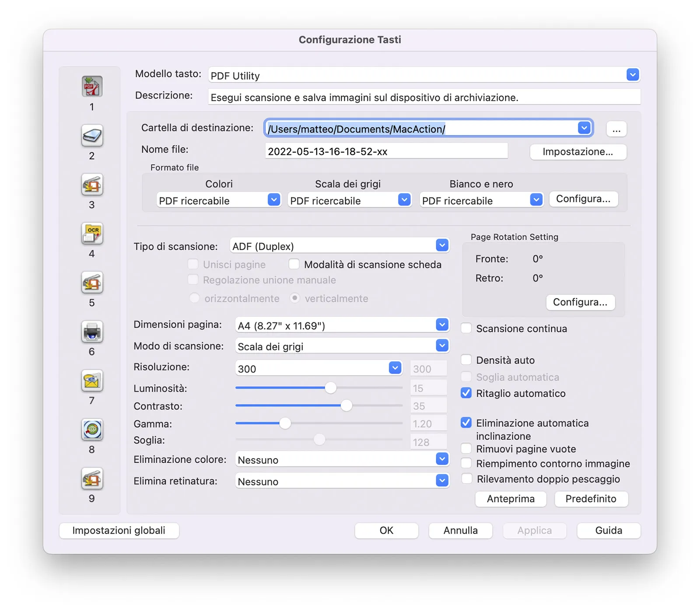
Task: Enable Scansione continua checkbox
Action: [466, 328]
